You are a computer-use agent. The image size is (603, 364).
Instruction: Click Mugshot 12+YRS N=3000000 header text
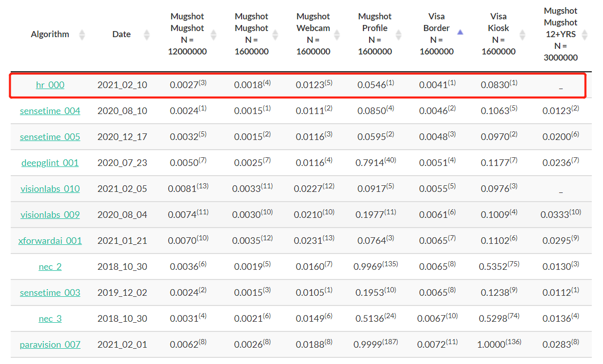pyautogui.click(x=561, y=34)
